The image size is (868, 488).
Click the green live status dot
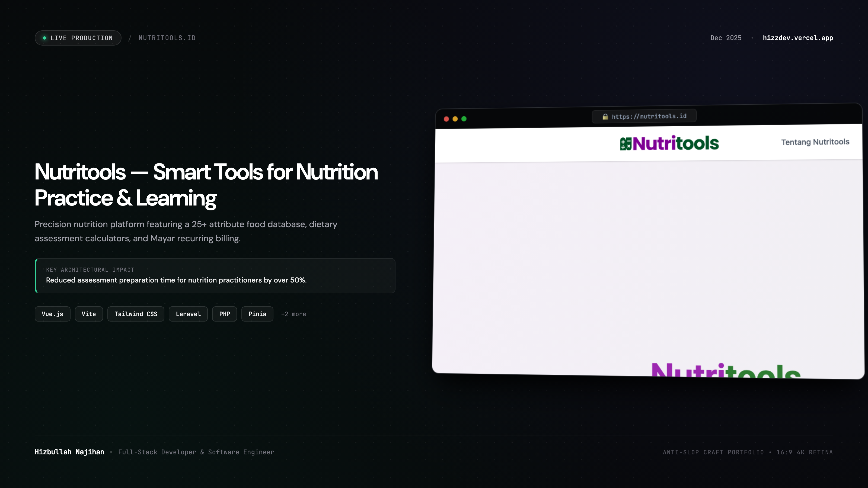[44, 38]
